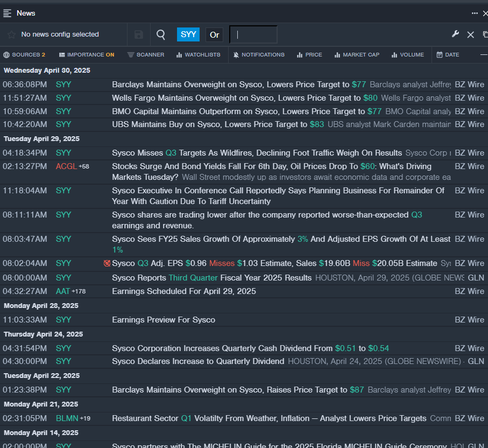Click the ACGL ticker symbol
Viewport: 488px width, 448px height.
66,166
